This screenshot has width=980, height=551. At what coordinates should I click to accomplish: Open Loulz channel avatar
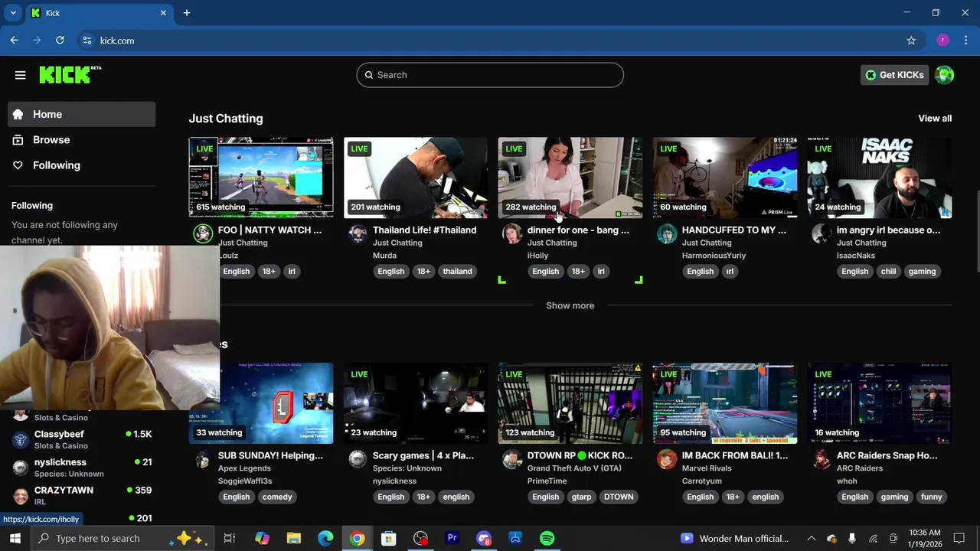pos(203,233)
